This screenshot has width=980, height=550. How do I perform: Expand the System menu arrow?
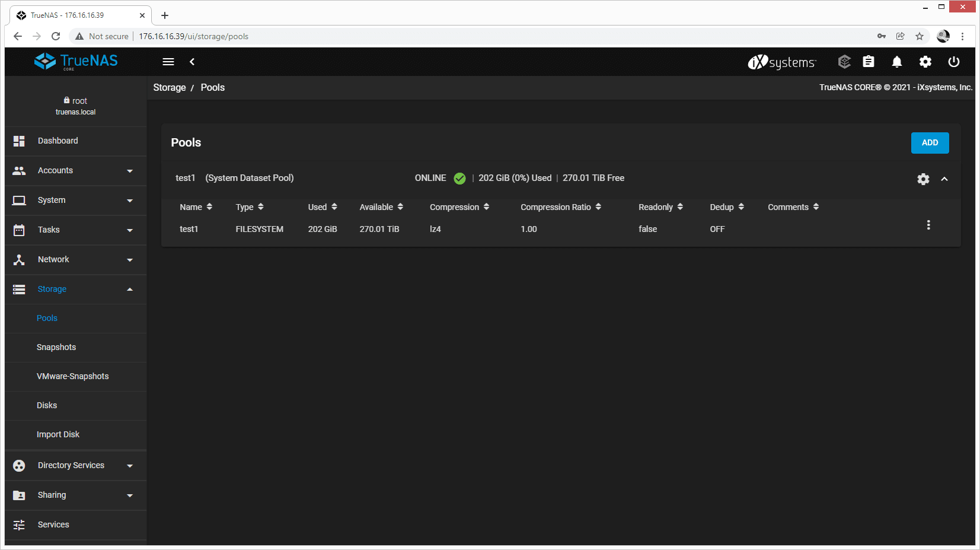[130, 201]
